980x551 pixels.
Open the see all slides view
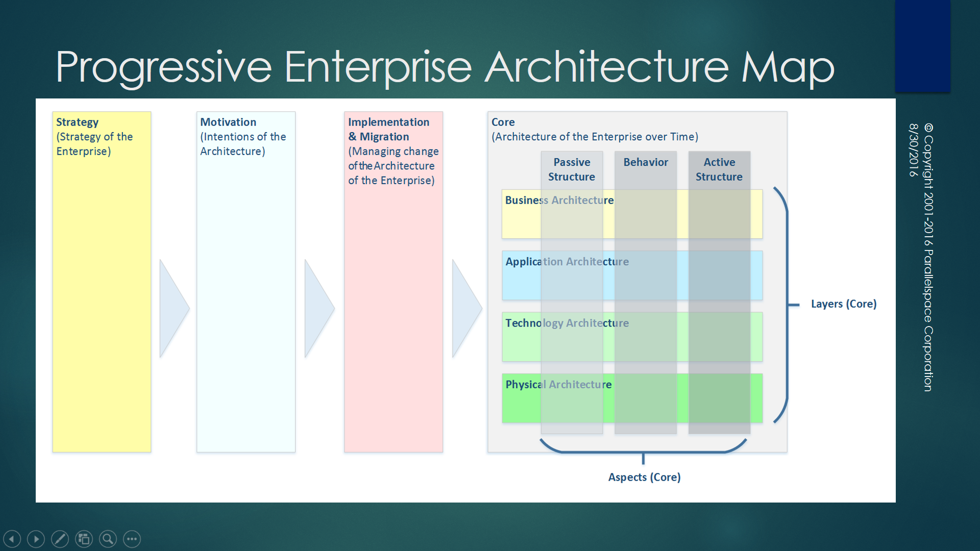84,539
